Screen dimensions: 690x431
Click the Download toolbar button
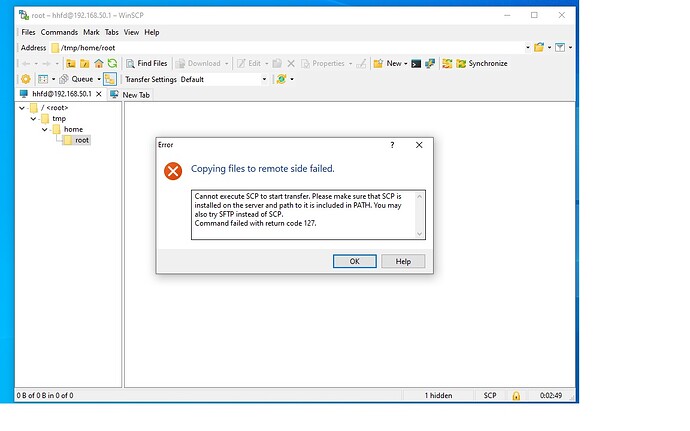[198, 63]
